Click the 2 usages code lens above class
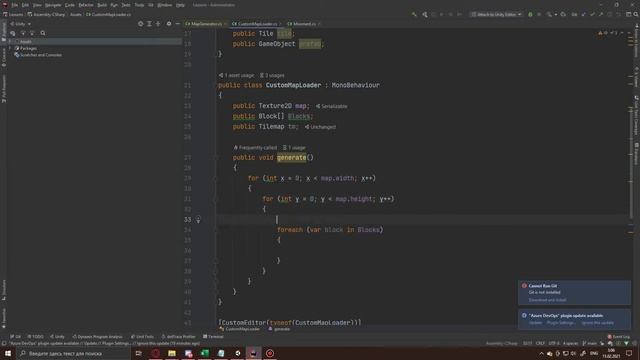The image size is (640, 360). 272,76
